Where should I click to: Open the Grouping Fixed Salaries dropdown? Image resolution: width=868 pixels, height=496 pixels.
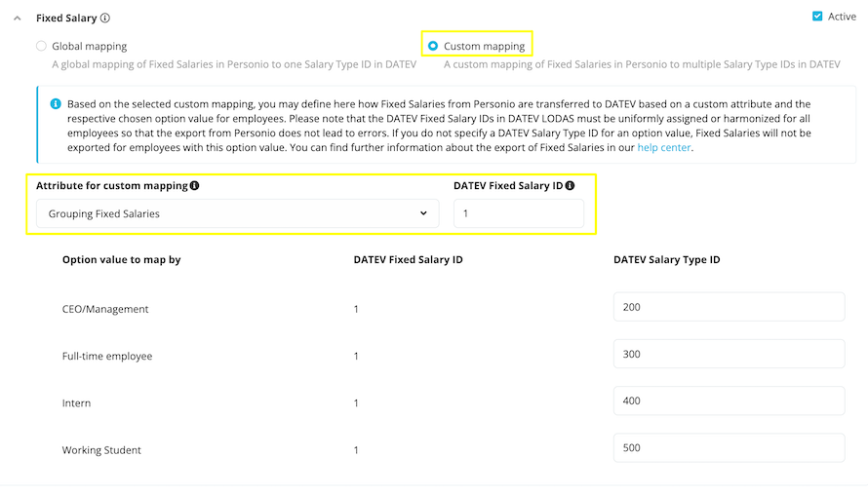click(x=238, y=213)
